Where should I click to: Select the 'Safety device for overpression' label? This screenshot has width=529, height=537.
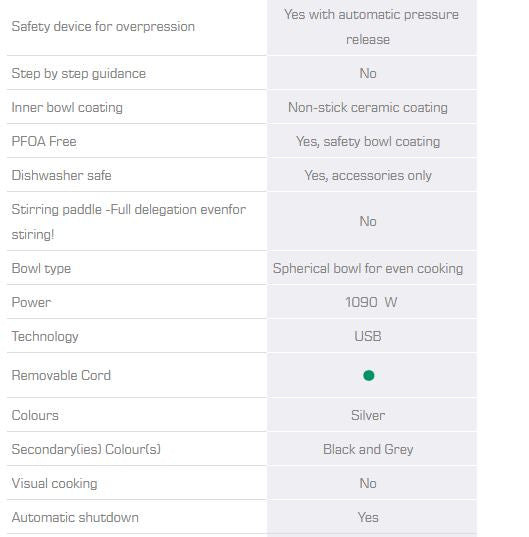103,26
